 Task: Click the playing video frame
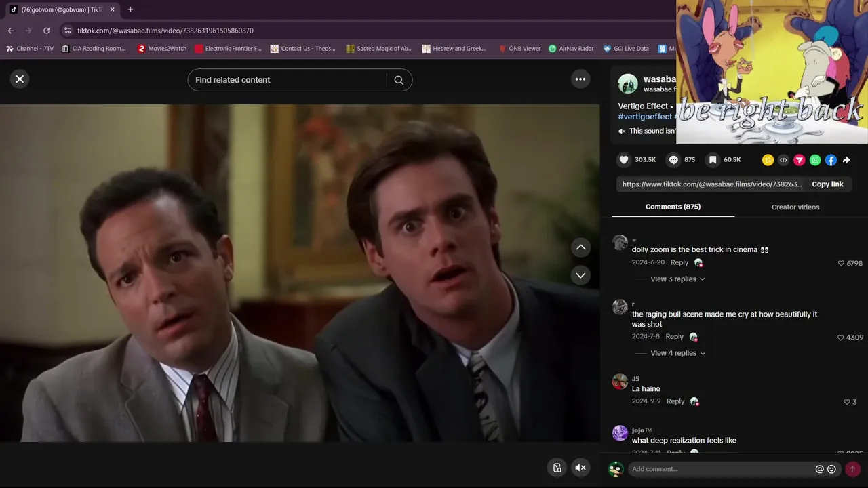pos(300,273)
